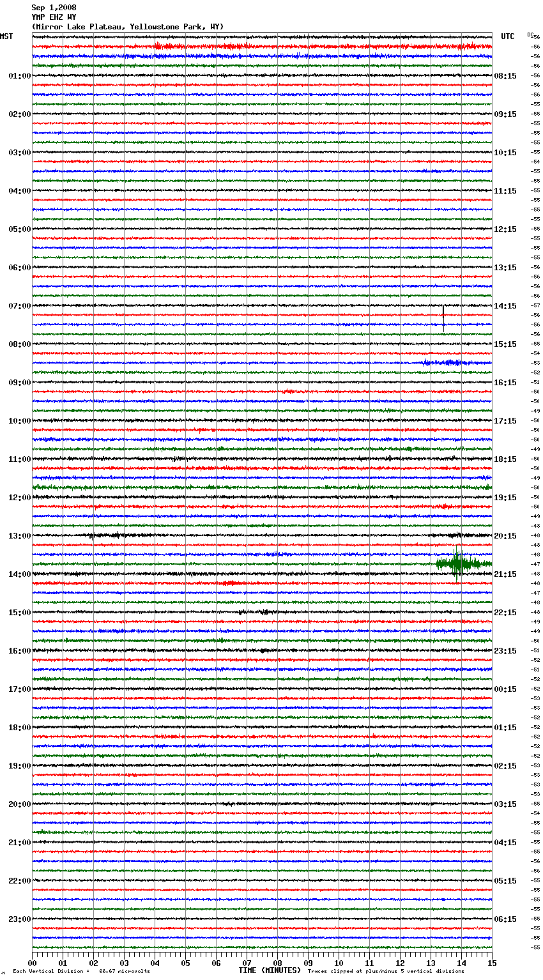This screenshot has width=543, height=980.
Task: Select the 14:15 UTC time label
Action: click(505, 306)
